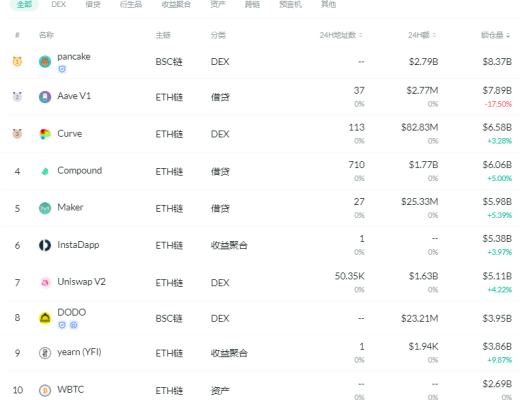This screenshot has height=400, width=520.
Task: Select the 全部 category tab
Action: click(x=24, y=4)
